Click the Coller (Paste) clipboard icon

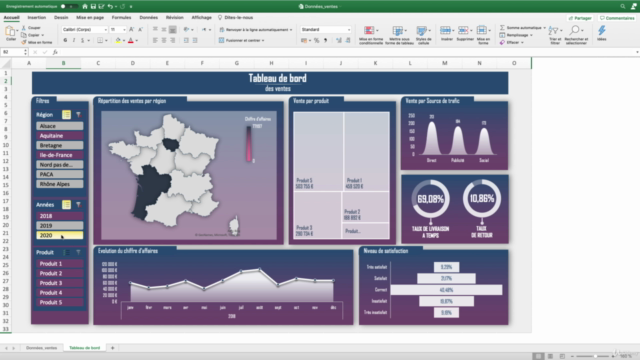pos(10,31)
